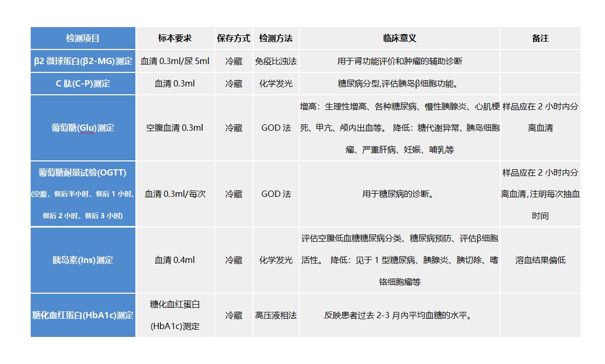
Task: Click (HbA1c)测定 in the specimen column
Action: 175,326
